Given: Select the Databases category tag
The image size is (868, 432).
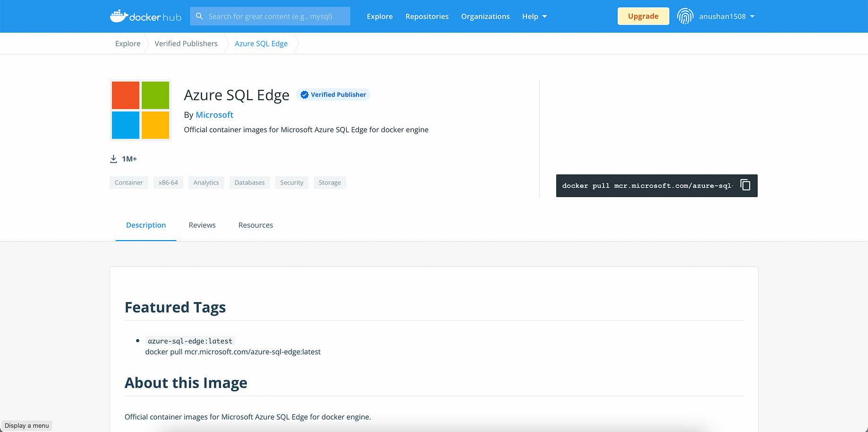Looking at the screenshot, I should tap(249, 182).
